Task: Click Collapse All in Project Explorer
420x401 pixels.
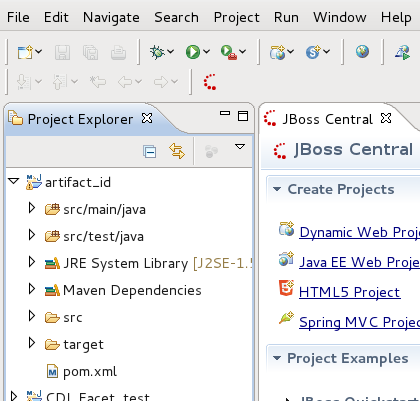Action: 150,152
